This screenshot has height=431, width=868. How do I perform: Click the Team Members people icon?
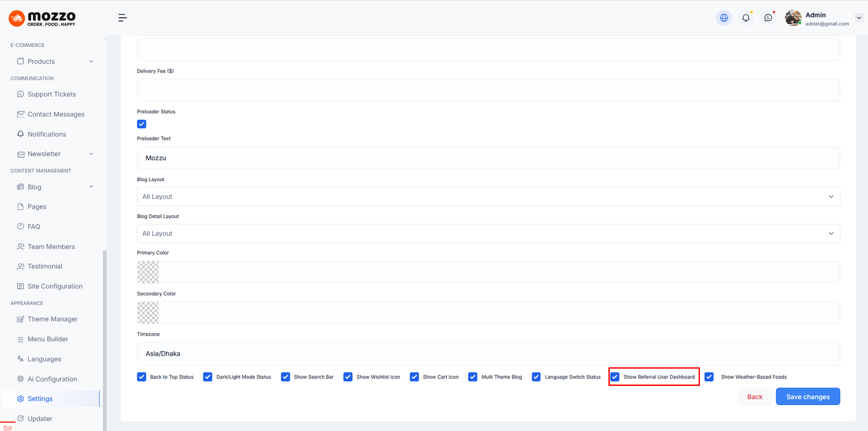21,247
